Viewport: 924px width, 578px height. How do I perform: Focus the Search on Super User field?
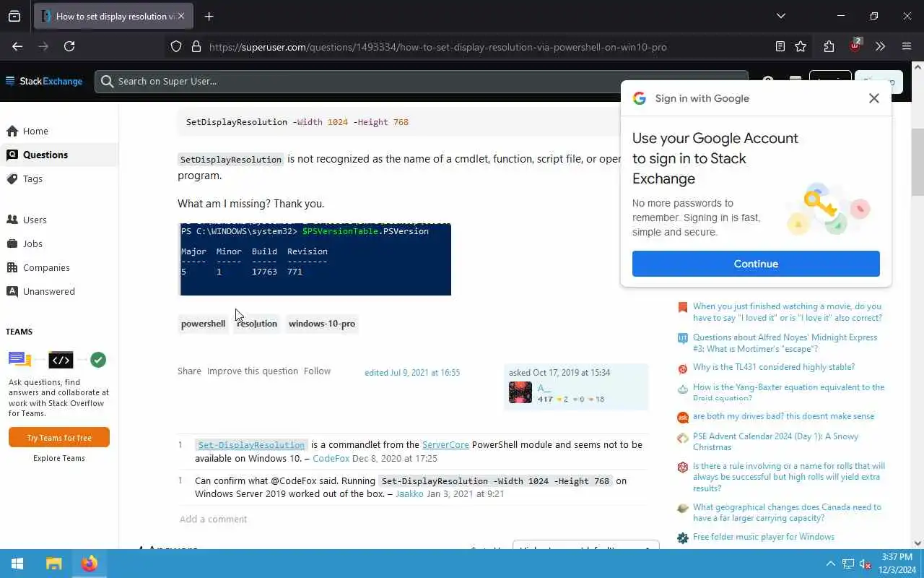pos(421,81)
